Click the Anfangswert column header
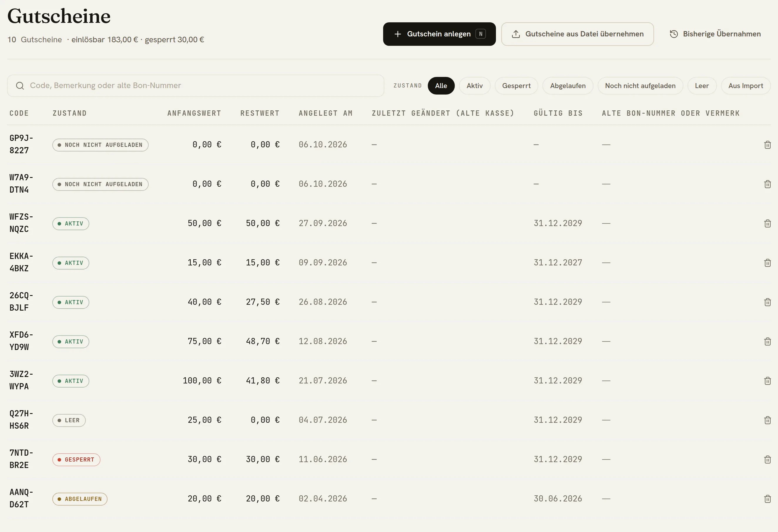Image resolution: width=778 pixels, height=532 pixels. coord(194,113)
